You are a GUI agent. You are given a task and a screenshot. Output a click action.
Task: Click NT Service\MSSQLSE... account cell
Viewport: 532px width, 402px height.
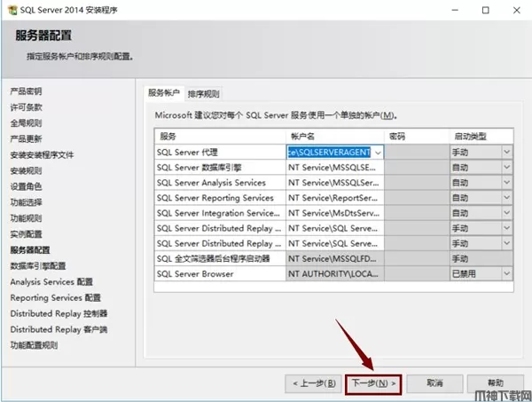click(x=335, y=168)
